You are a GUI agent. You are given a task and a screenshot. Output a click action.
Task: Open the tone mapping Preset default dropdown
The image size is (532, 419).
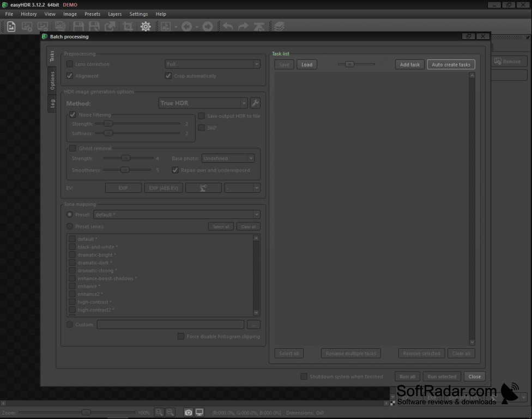pyautogui.click(x=177, y=215)
